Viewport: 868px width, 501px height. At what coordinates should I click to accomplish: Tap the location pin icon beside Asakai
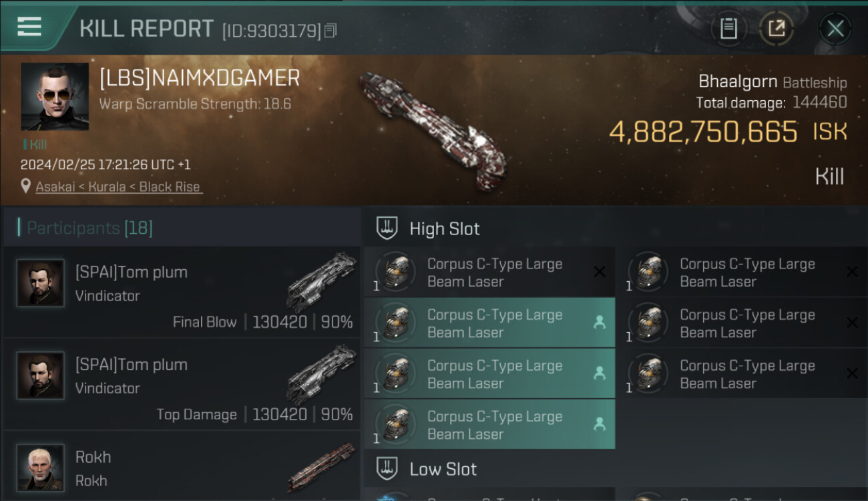26,186
